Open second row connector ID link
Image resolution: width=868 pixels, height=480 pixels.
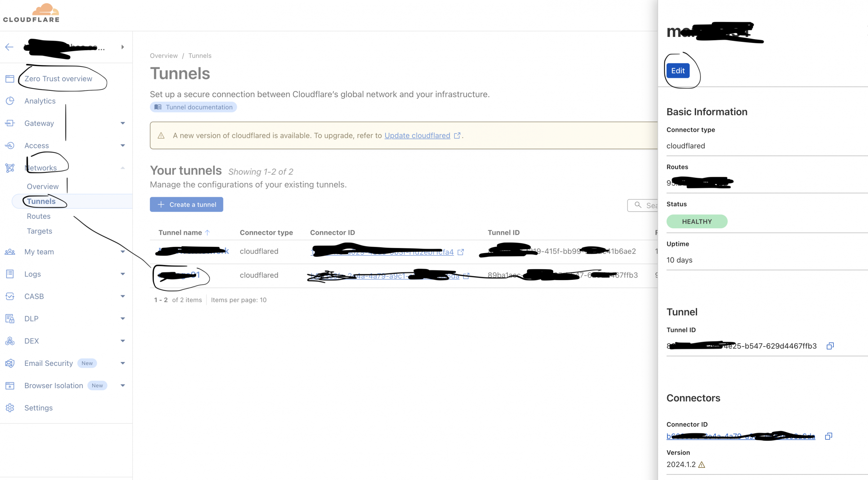pyautogui.click(x=385, y=276)
